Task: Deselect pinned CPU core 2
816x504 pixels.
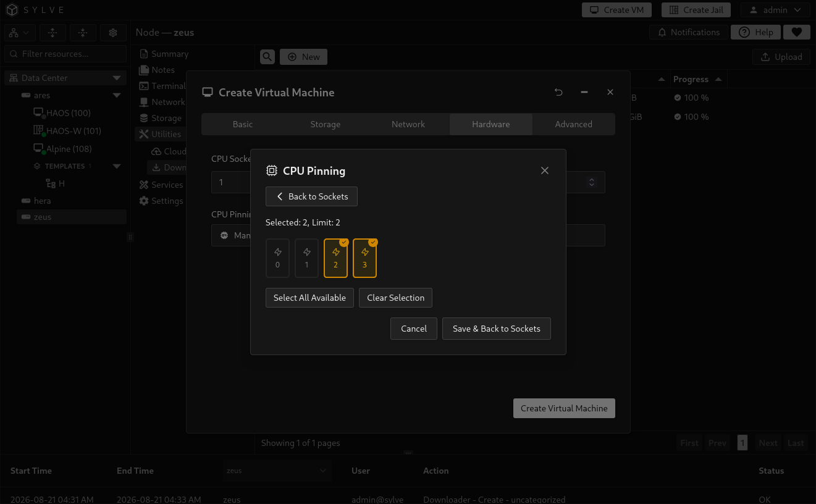Action: click(x=335, y=258)
